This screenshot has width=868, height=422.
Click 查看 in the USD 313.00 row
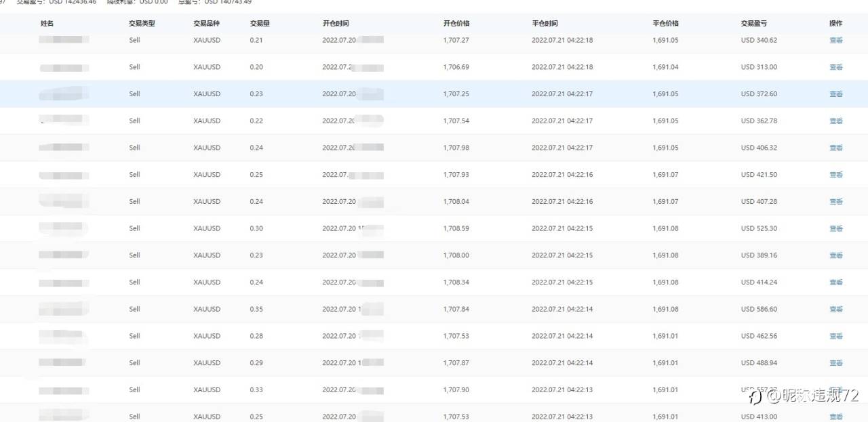(x=836, y=67)
